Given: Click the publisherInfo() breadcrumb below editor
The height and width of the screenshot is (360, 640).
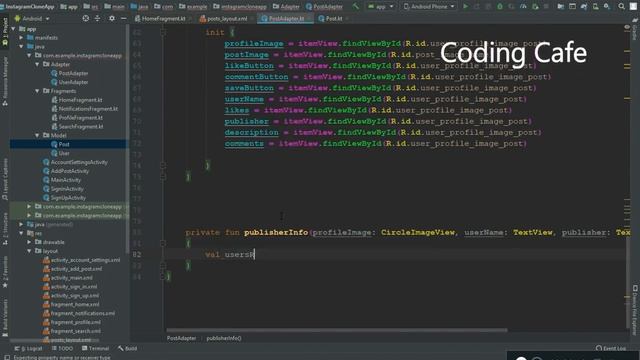Looking at the screenshot, I should click(224, 338).
